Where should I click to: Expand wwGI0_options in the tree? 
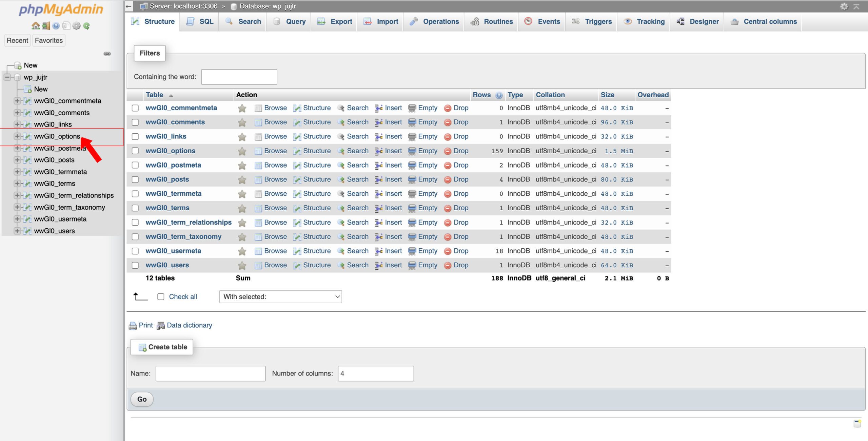pos(17,136)
